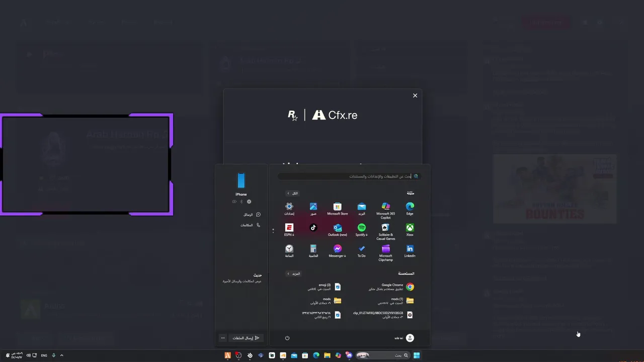The image size is (644, 362).
Task: Install Spotify from pinned apps
Action: tap(361, 230)
